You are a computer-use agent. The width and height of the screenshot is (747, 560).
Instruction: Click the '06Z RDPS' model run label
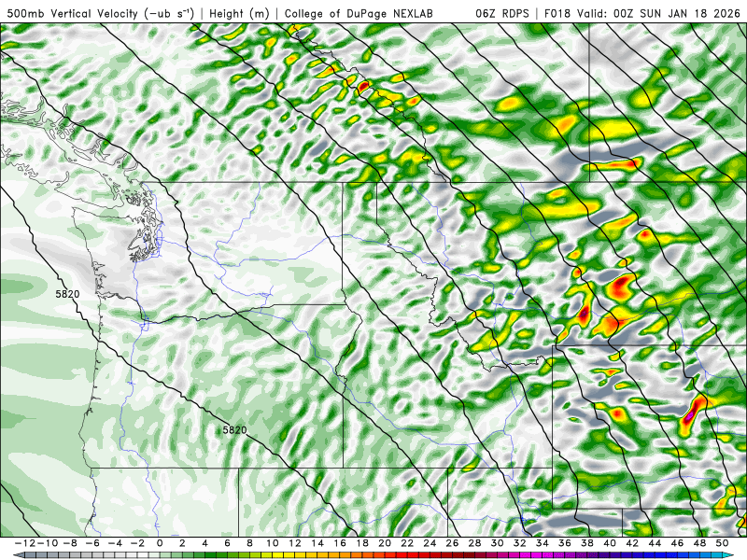[502, 13]
